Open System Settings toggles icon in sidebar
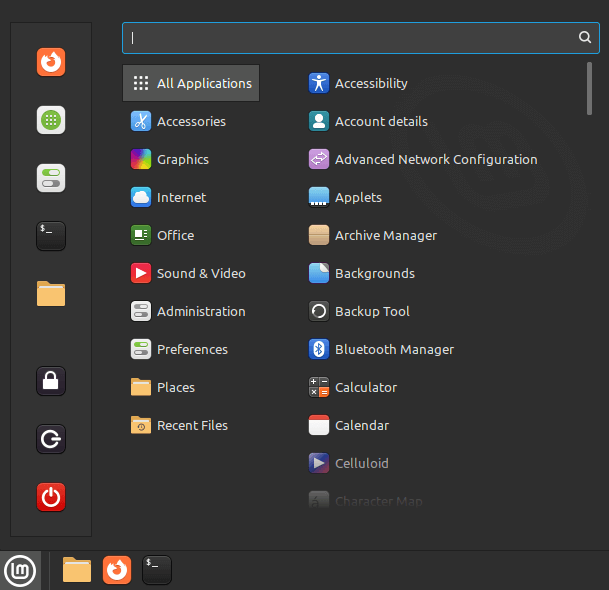The width and height of the screenshot is (609, 590). [51, 178]
